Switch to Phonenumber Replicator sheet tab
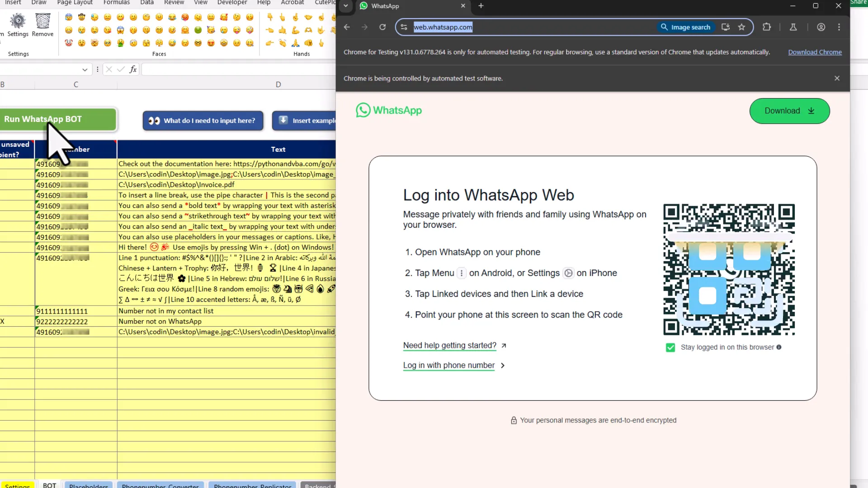Image resolution: width=868 pixels, height=488 pixels. [x=252, y=485]
